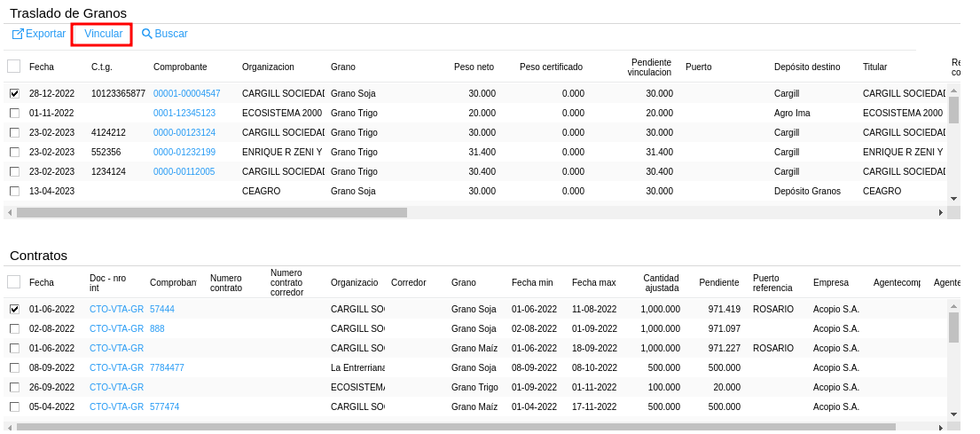Uncheck the 28-12-2022 traslado row checkbox

point(14,93)
